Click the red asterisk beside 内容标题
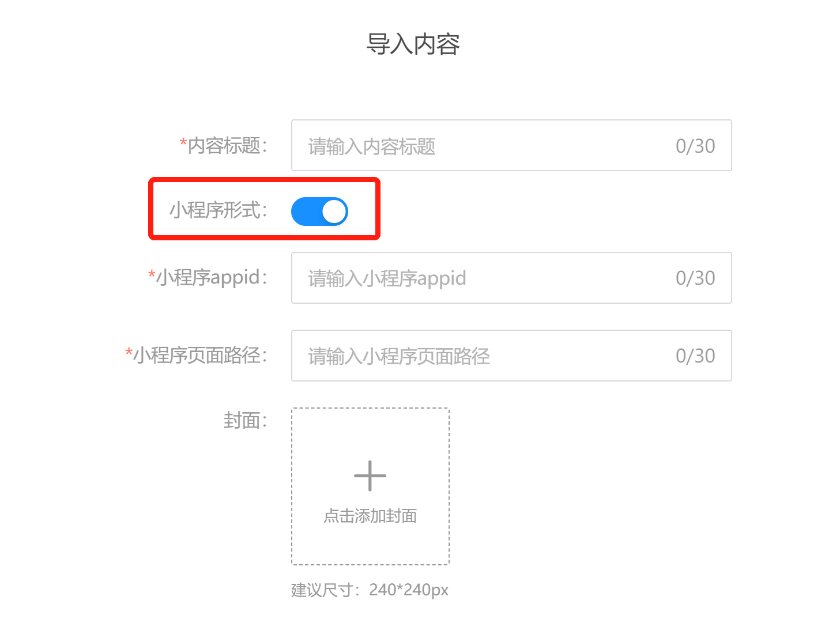The width and height of the screenshot is (840, 623). pyautogui.click(x=183, y=142)
